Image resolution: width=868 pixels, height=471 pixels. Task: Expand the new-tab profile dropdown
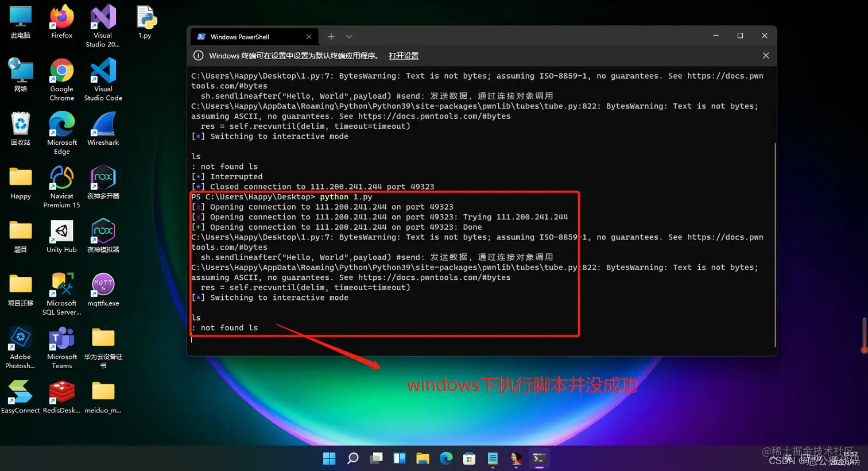point(349,37)
